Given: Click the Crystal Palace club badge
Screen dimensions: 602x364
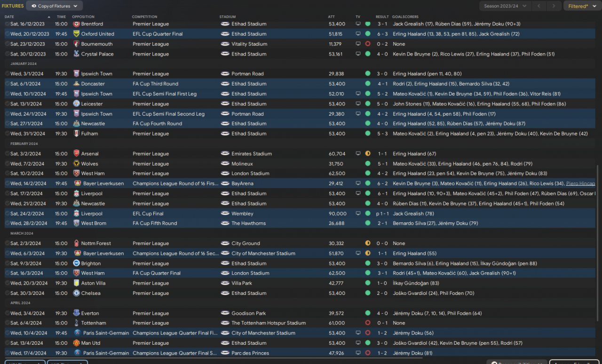Looking at the screenshot, I should click(76, 54).
